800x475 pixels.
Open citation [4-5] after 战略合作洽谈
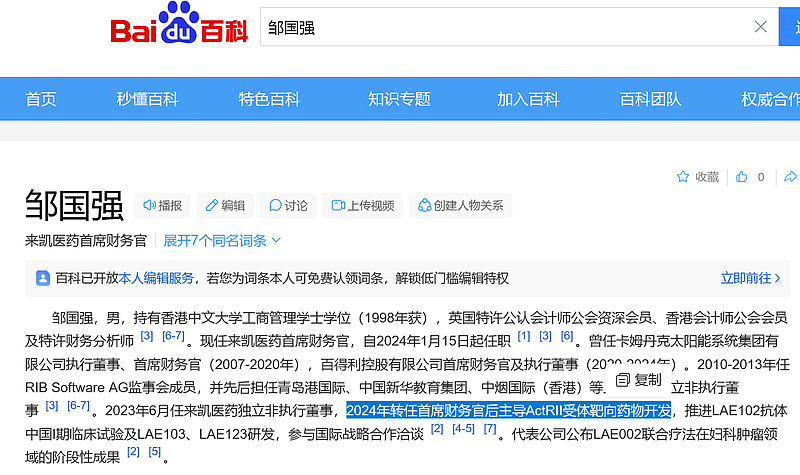[463, 429]
